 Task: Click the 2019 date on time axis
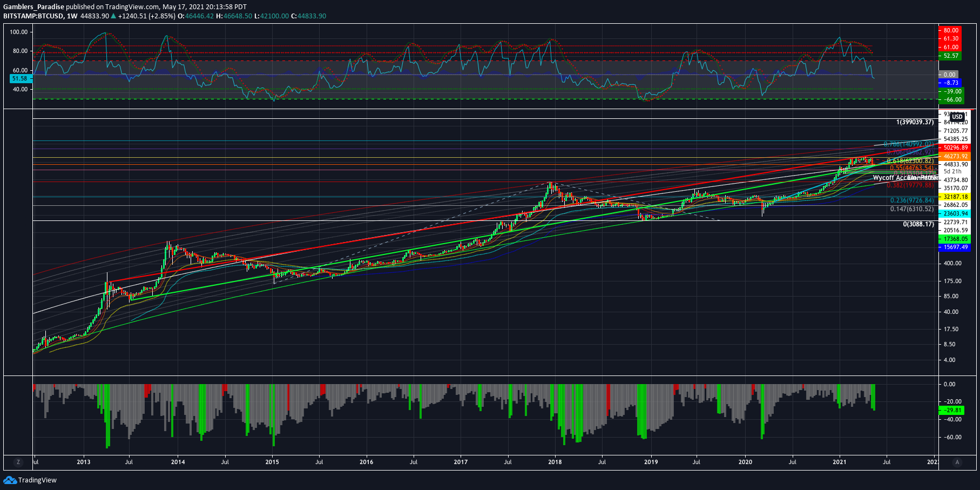point(651,462)
